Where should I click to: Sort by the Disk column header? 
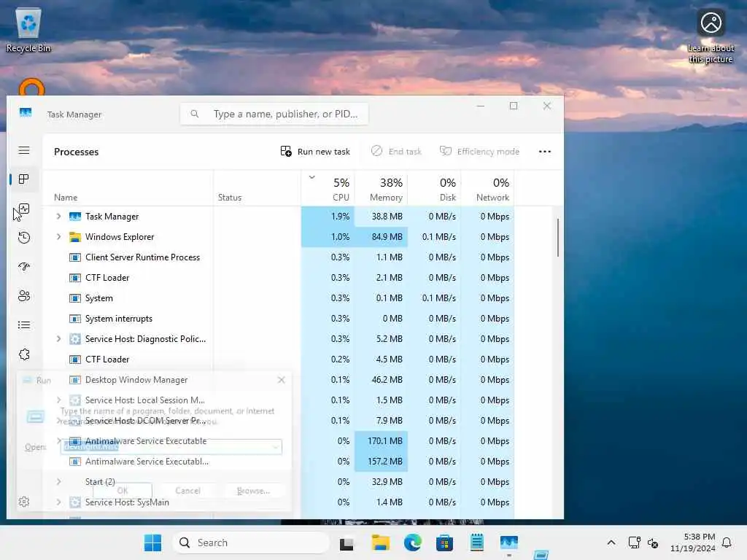click(x=435, y=189)
